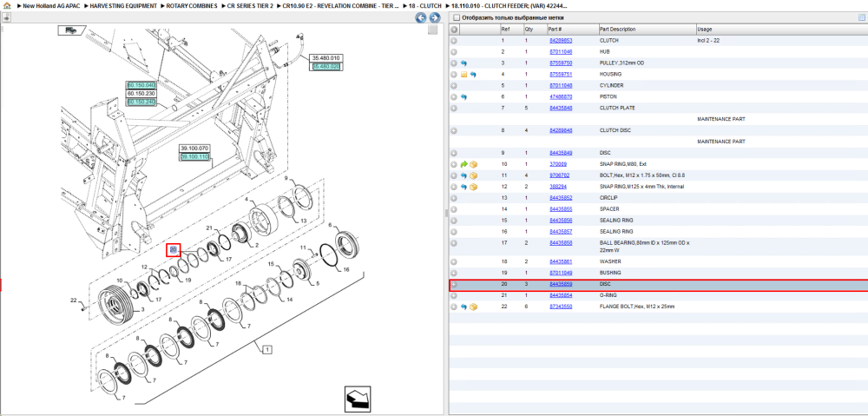Open diagram reference 39.100.070

pyautogui.click(x=194, y=149)
